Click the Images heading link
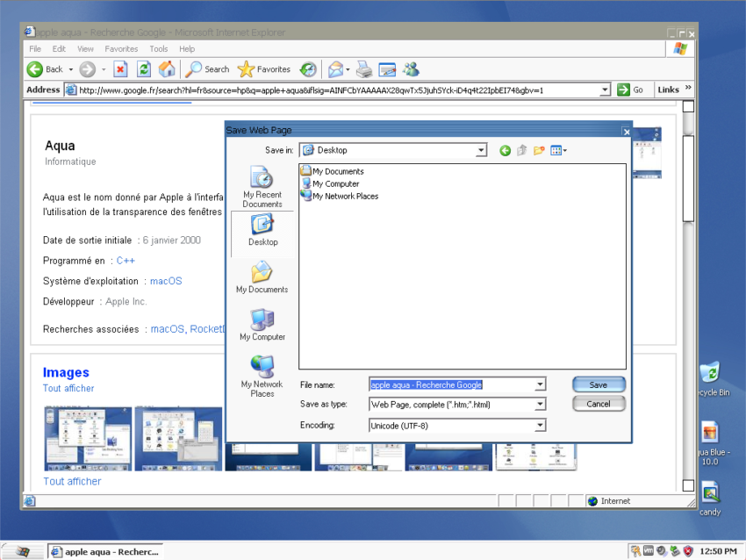This screenshot has width=746, height=560. [66, 372]
